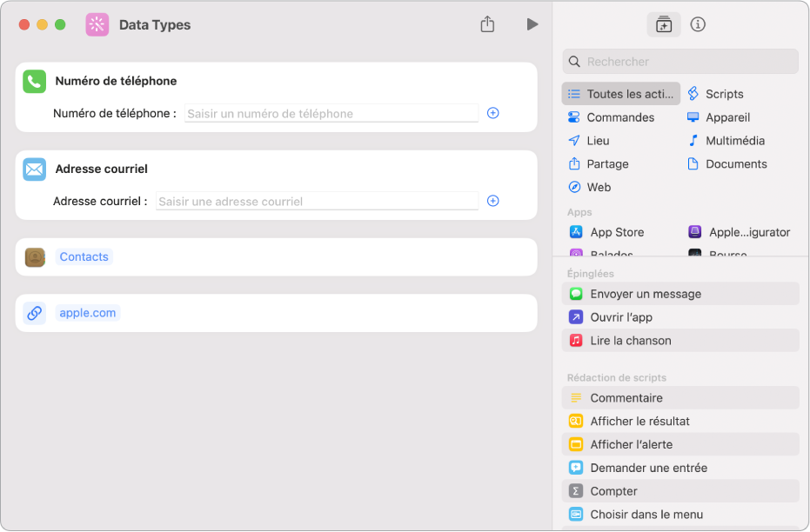Select Toutes les actions category
The height and width of the screenshot is (532, 810).
(620, 94)
